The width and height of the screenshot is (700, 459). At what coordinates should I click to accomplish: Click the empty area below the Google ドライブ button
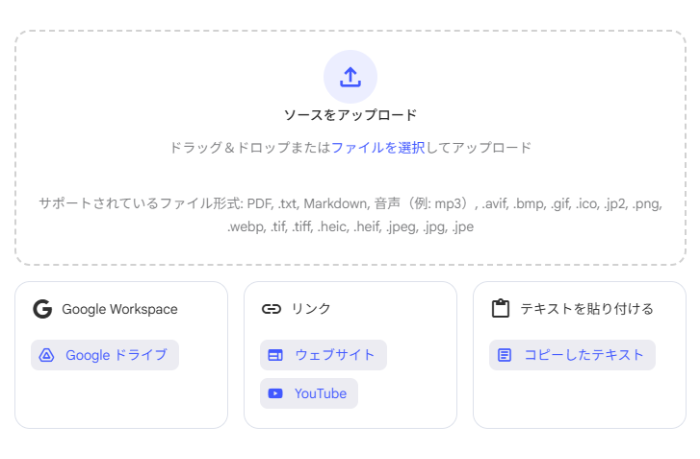tap(120, 400)
